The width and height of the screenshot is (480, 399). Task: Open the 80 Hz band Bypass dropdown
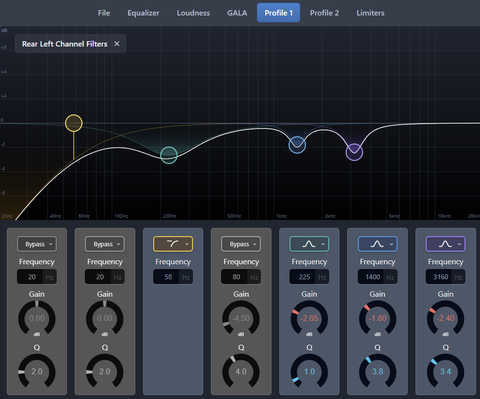coord(241,244)
